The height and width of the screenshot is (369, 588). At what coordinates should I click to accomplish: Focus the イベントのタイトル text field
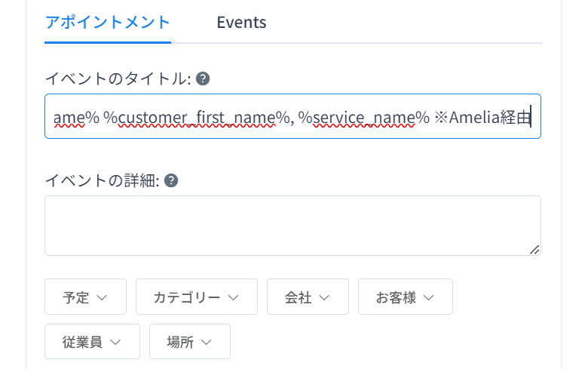click(292, 116)
